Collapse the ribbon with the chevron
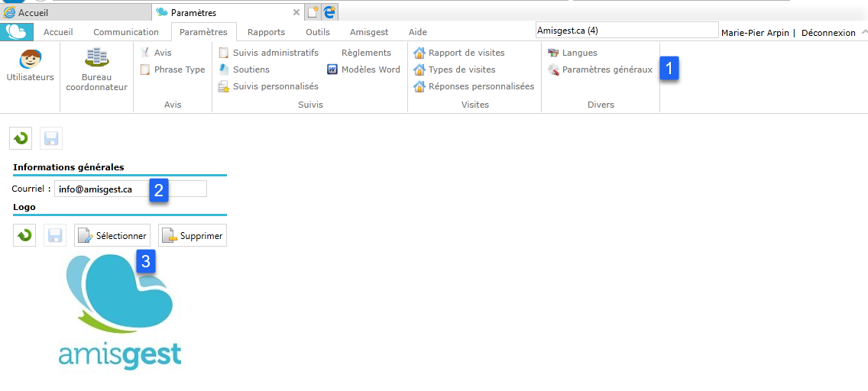The image size is (868, 391). click(863, 32)
